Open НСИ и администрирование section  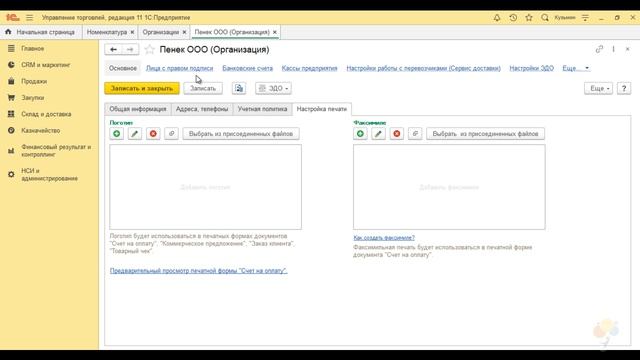coord(49,174)
